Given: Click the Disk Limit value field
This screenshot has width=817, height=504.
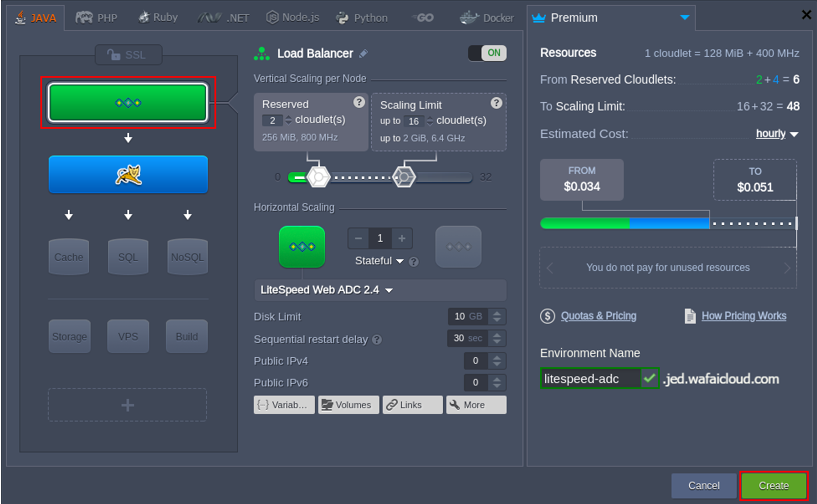Looking at the screenshot, I should pos(468,316).
